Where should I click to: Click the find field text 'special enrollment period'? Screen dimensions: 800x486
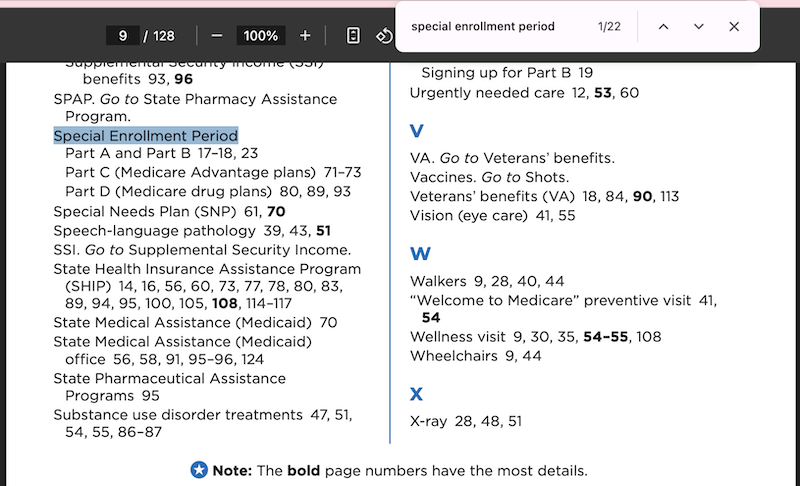[483, 27]
